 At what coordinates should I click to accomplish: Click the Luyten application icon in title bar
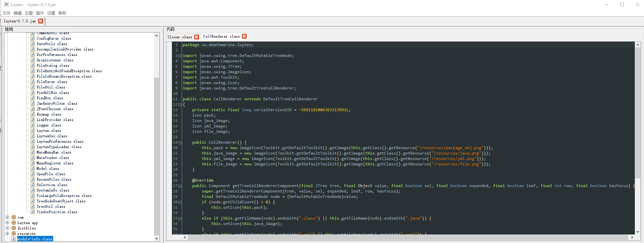click(x=6, y=4)
